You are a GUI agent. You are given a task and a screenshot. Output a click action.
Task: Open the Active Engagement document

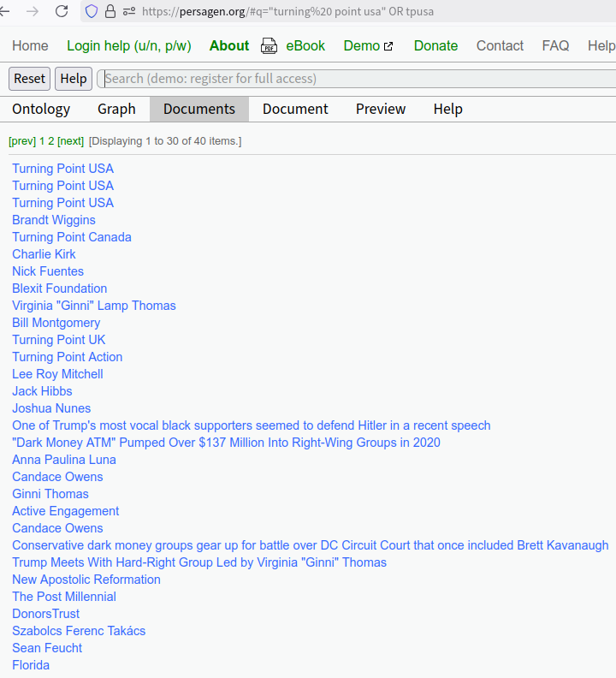click(x=65, y=511)
